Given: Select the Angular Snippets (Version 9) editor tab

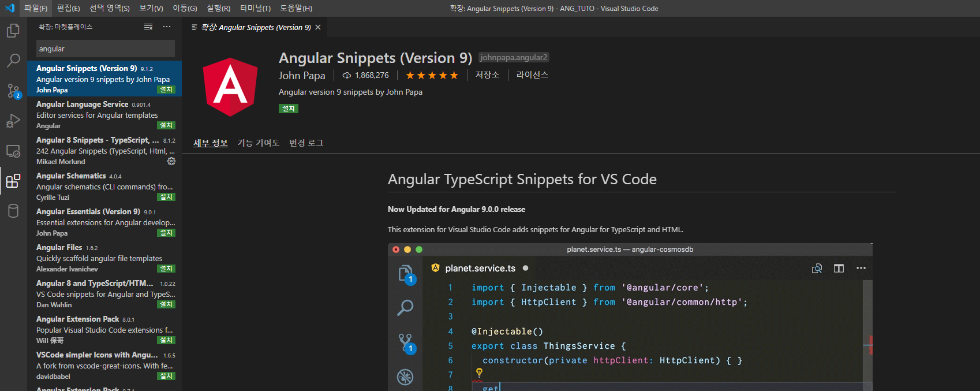Looking at the screenshot, I should click(256, 27).
